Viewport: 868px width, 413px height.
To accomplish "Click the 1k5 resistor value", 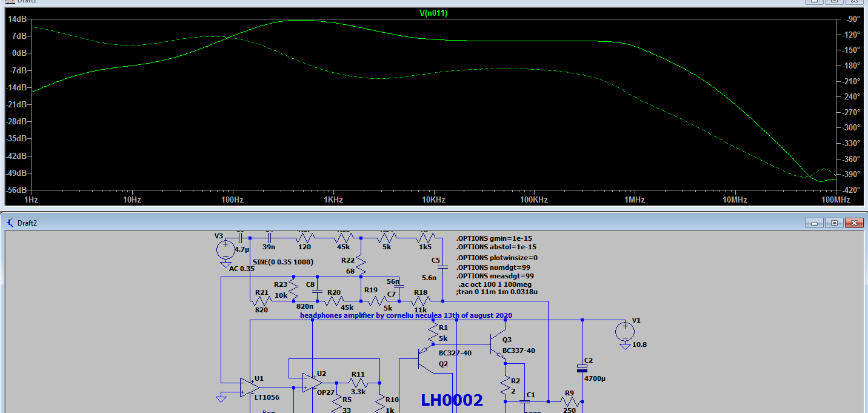I will 426,247.
